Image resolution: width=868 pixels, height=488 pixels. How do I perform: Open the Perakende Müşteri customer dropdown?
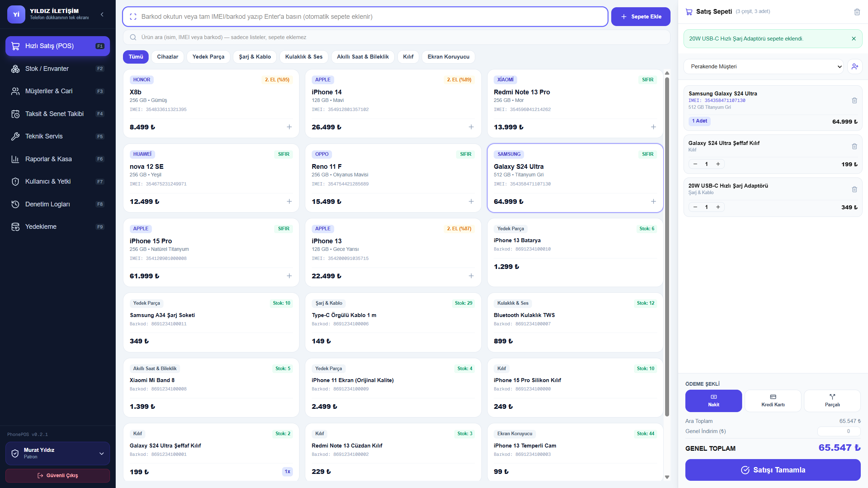[x=764, y=67]
